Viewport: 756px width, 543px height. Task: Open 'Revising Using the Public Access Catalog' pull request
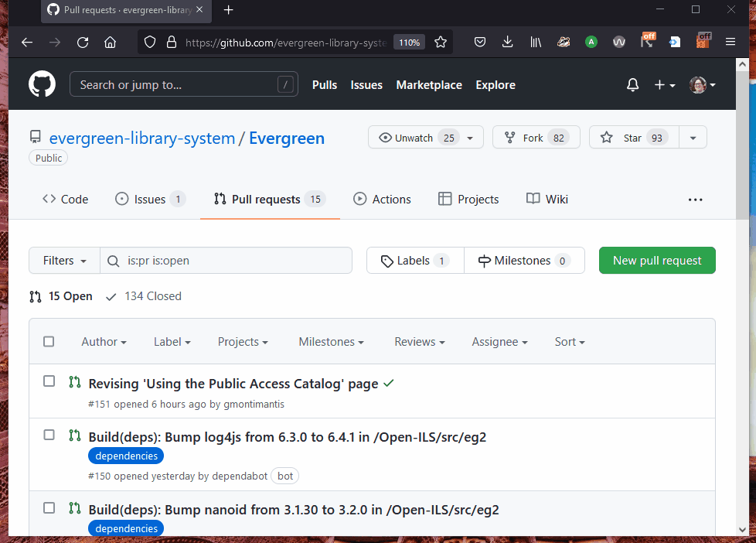click(x=233, y=384)
